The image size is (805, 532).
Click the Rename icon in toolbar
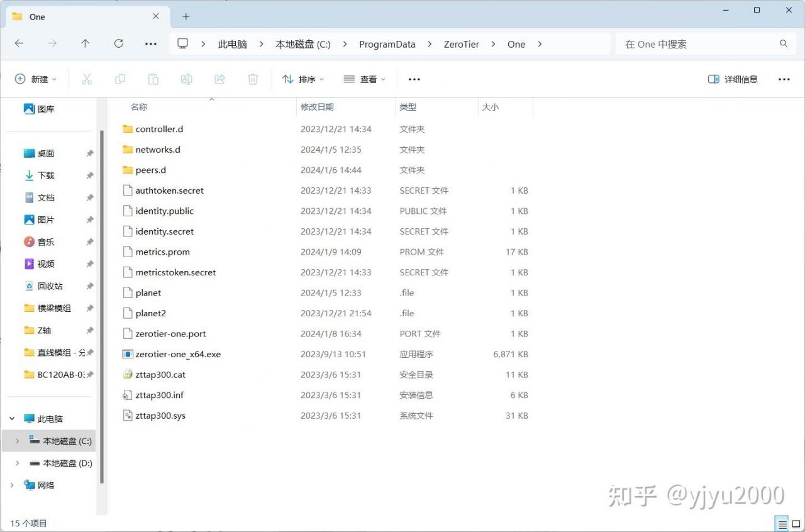tap(186, 79)
